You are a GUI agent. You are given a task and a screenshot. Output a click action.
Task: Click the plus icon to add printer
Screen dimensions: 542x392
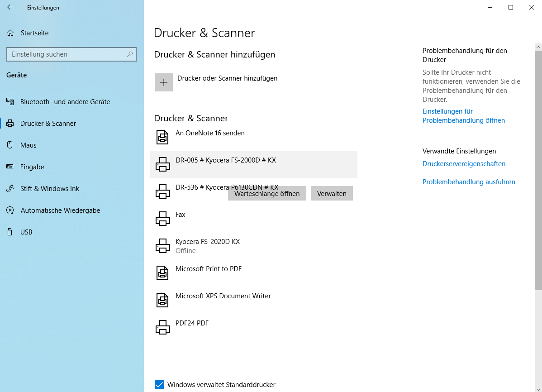(163, 82)
